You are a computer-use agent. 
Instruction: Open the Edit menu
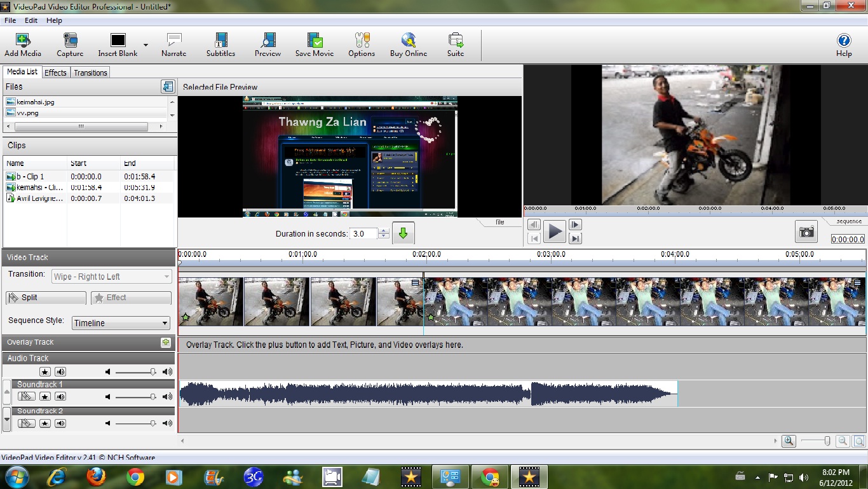tap(31, 20)
